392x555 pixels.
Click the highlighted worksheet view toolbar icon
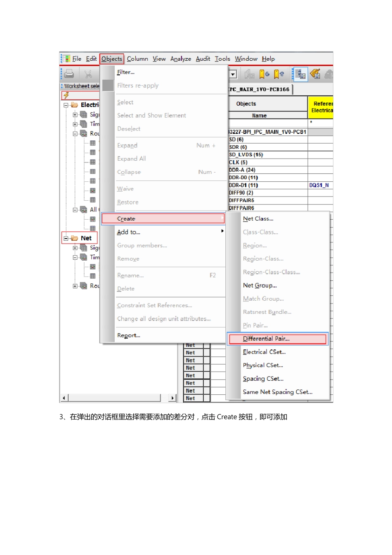tap(300, 74)
